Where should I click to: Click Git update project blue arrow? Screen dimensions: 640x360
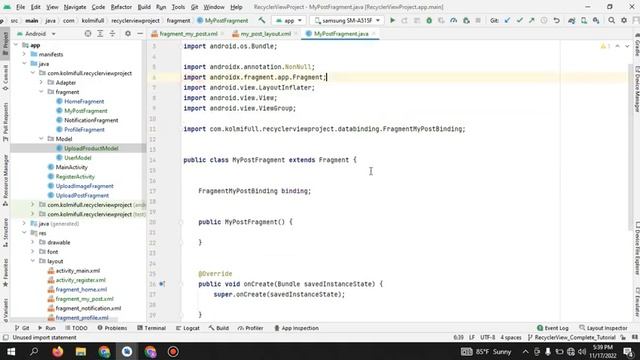tap(507, 20)
